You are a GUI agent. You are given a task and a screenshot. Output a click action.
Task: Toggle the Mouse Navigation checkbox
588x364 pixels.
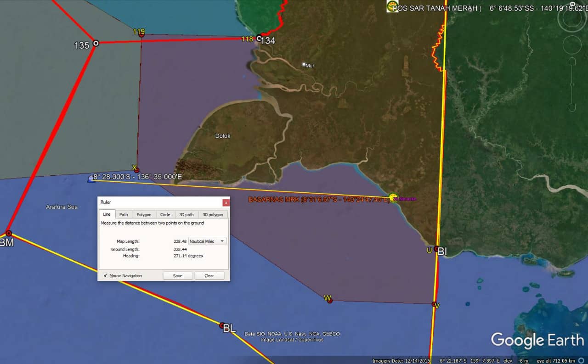106,275
